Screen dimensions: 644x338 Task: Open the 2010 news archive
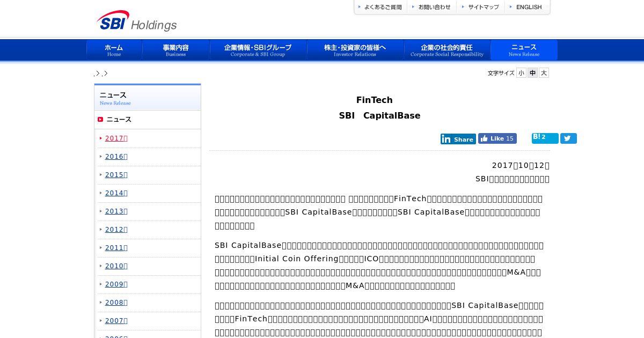click(116, 266)
